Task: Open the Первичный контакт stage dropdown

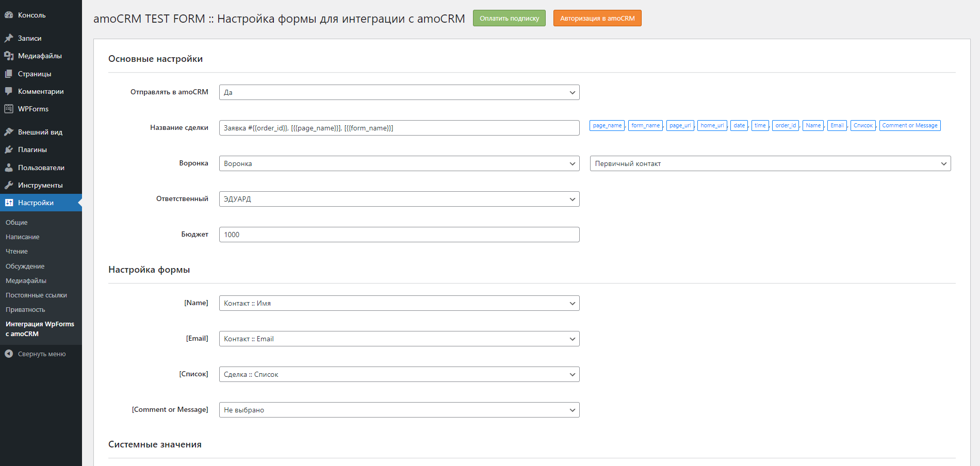Action: pos(770,163)
